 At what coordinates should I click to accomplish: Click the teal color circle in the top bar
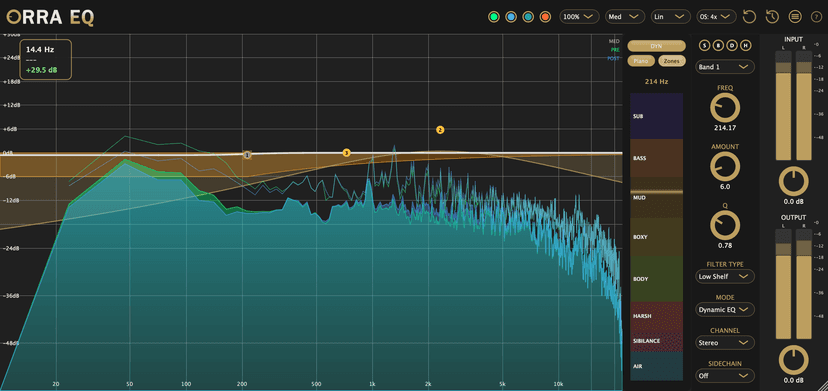(x=528, y=17)
